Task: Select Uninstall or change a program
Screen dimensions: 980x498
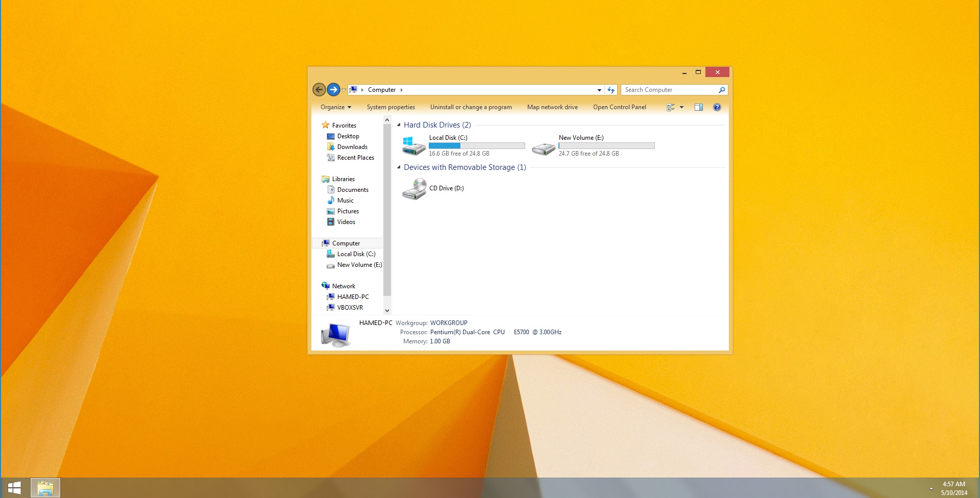Action: click(x=471, y=107)
